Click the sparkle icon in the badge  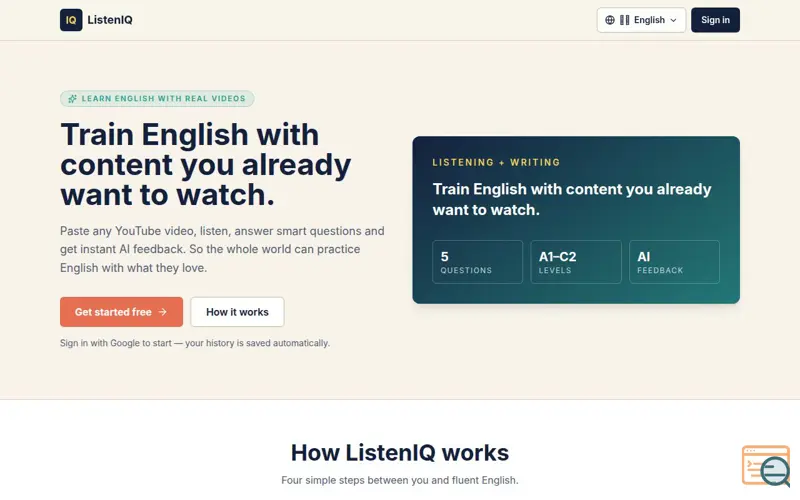tap(72, 98)
